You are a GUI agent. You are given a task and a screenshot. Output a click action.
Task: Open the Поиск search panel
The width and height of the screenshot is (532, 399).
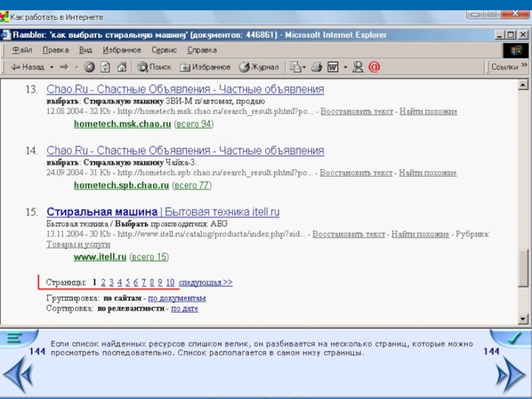point(154,67)
